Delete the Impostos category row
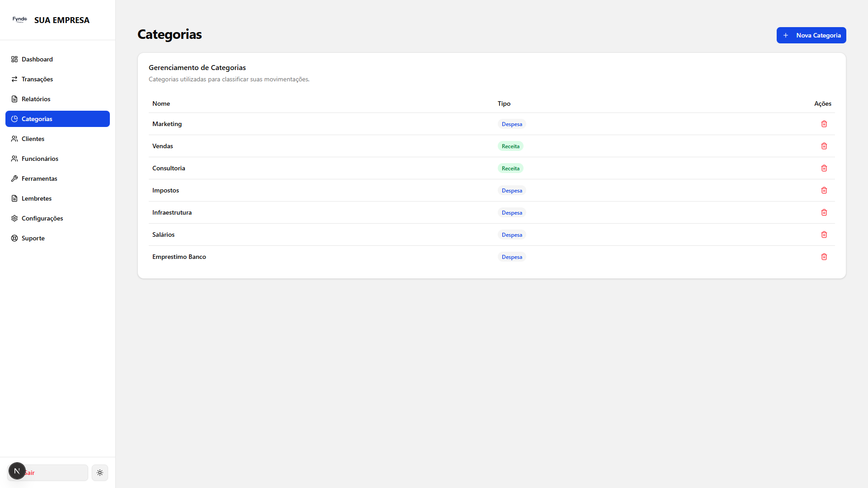 tap(824, 190)
